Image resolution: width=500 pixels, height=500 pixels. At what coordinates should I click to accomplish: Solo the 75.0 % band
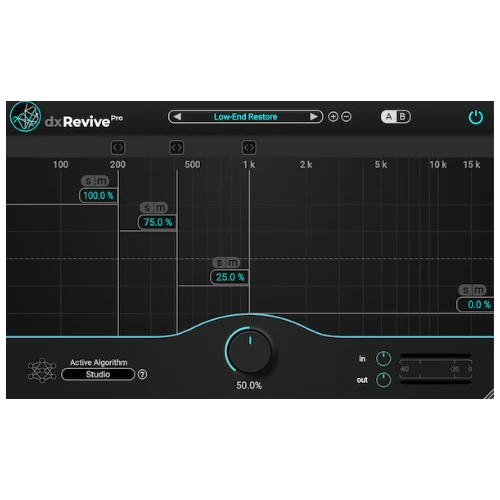pos(147,208)
